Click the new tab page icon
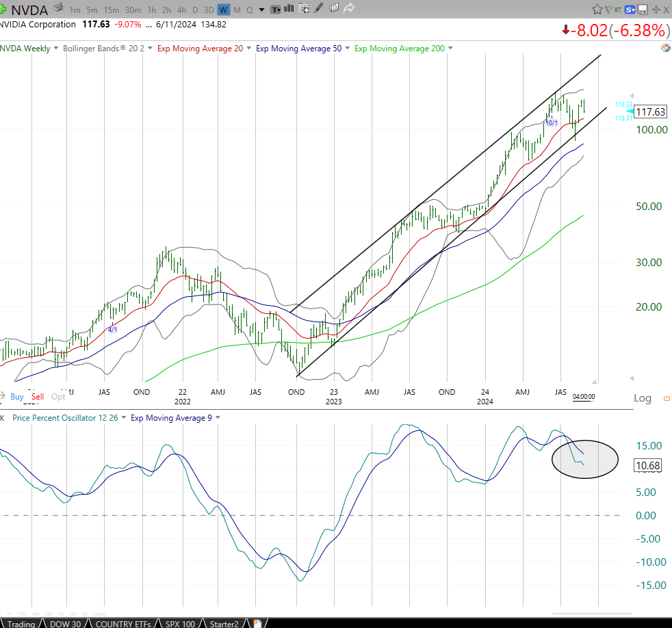672x628 pixels. [x=257, y=624]
